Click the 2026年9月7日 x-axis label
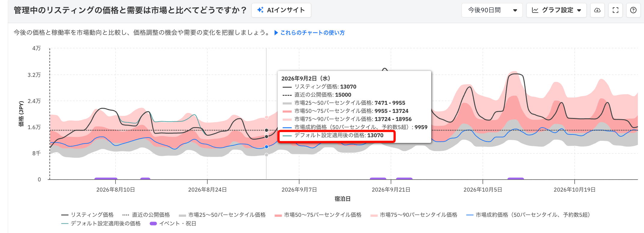The width and height of the screenshot is (644, 233). pyautogui.click(x=299, y=190)
